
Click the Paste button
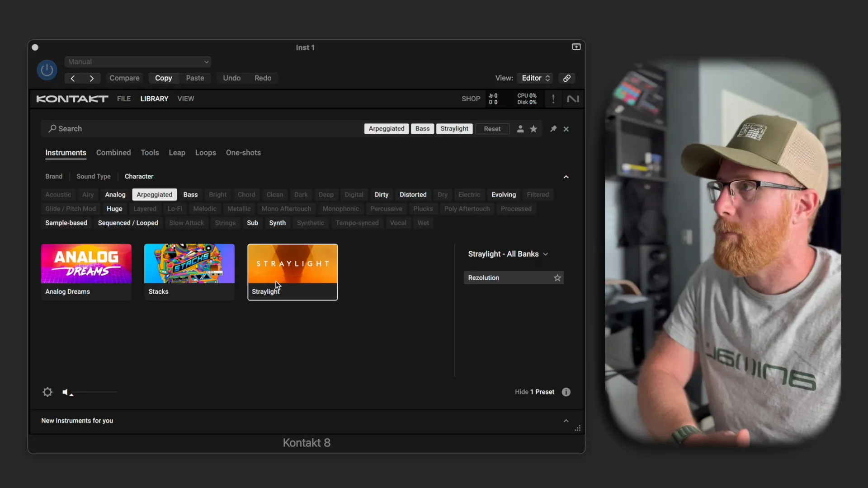click(195, 78)
